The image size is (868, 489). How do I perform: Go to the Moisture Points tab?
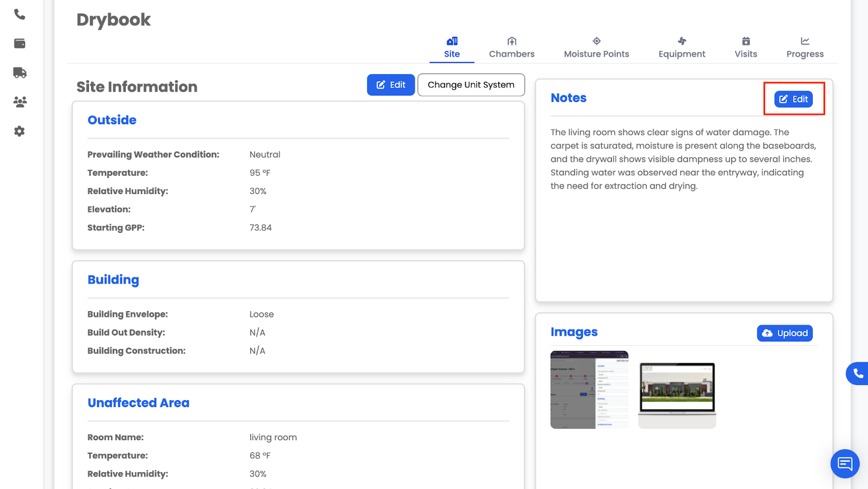point(596,48)
